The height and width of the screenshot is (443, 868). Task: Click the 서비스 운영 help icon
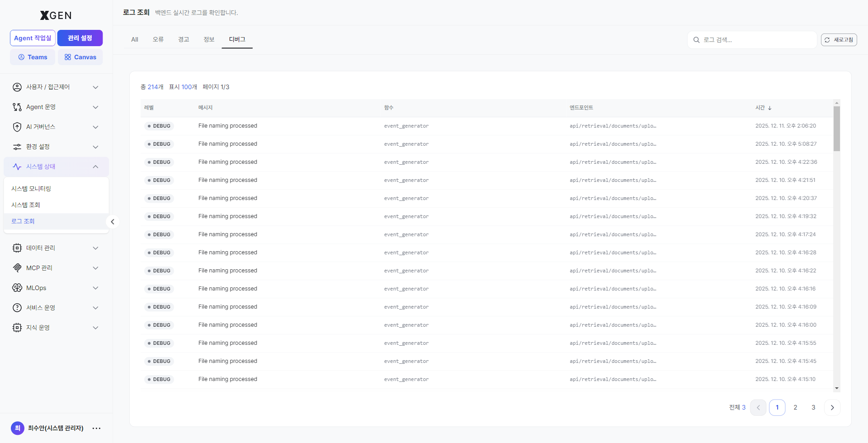[17, 308]
